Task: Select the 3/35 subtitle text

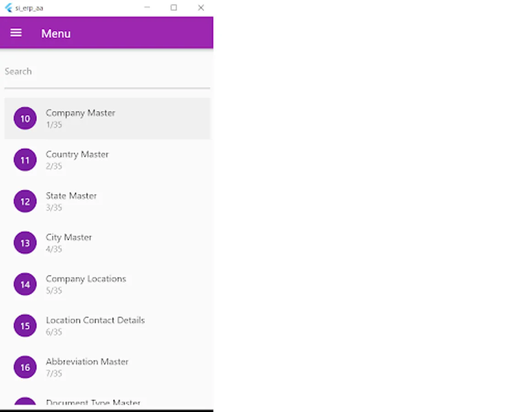Action: (x=54, y=208)
